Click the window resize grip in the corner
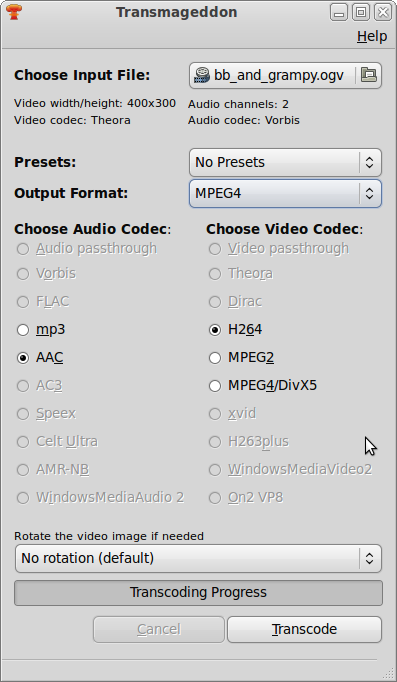The height and width of the screenshot is (682, 397). (x=389, y=673)
